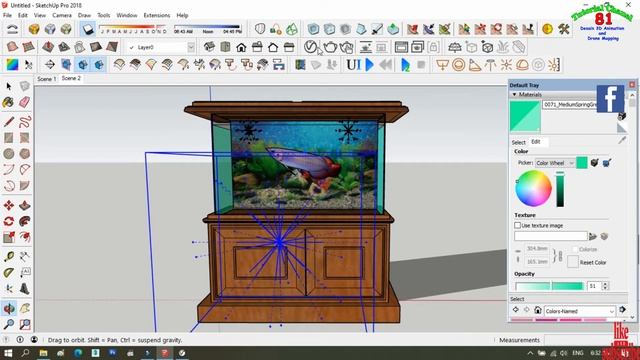The height and width of the screenshot is (360, 640).
Task: Switch to the Front house view
Action: (241, 47)
